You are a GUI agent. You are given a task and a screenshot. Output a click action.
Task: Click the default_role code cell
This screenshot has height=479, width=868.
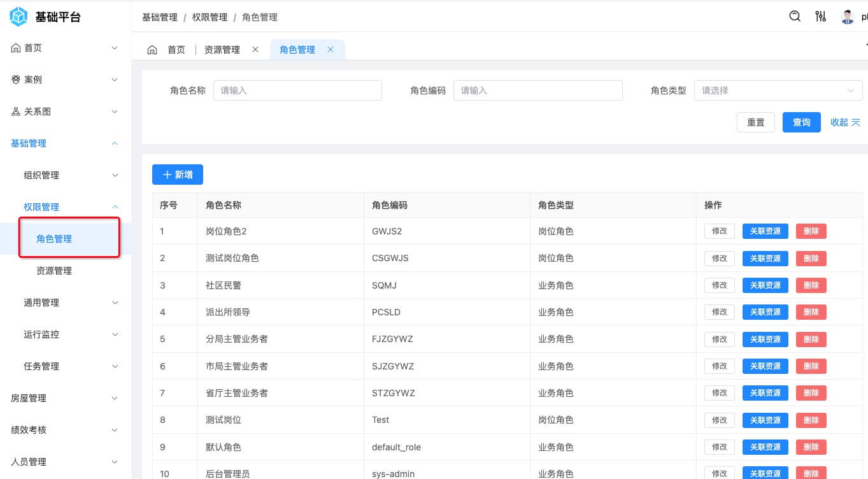(447, 447)
